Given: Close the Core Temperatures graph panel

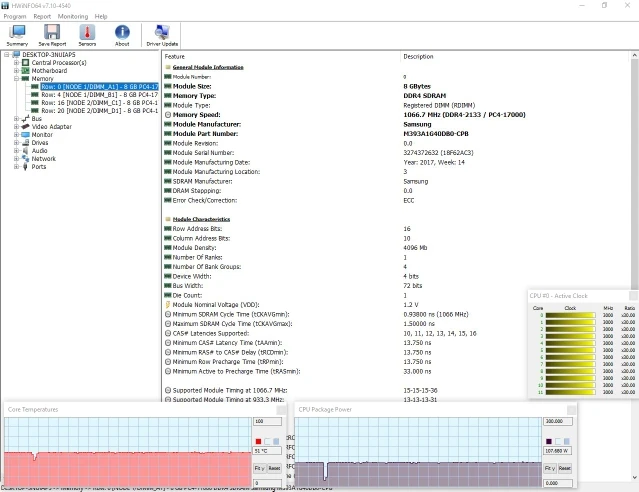Looking at the screenshot, I should 281,410.
